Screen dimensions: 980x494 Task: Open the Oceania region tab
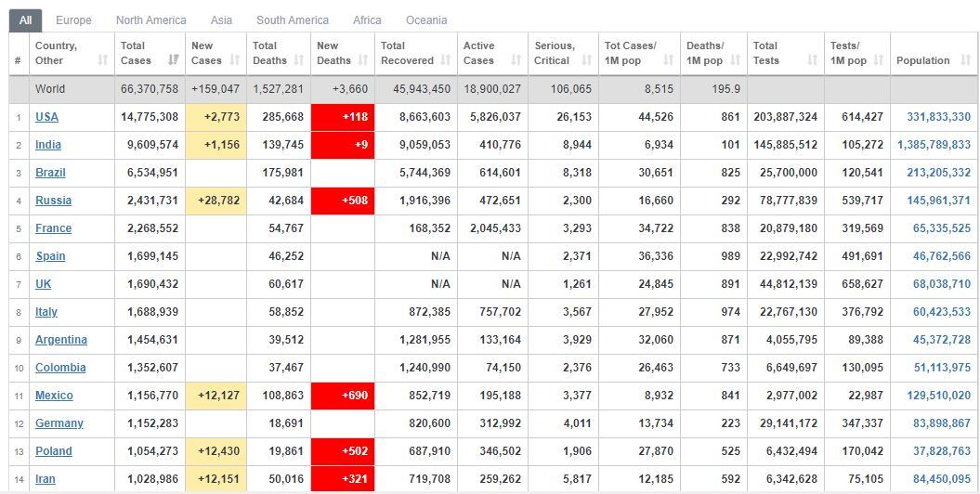pyautogui.click(x=426, y=20)
